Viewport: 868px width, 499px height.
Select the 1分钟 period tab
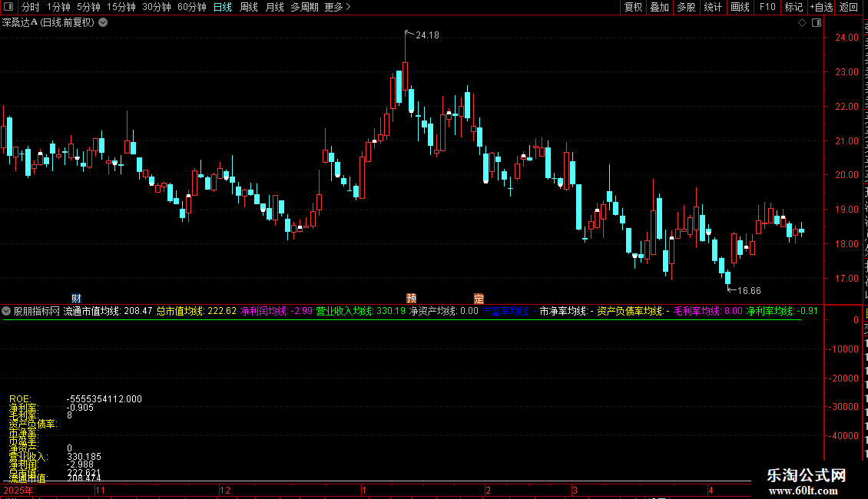(58, 7)
